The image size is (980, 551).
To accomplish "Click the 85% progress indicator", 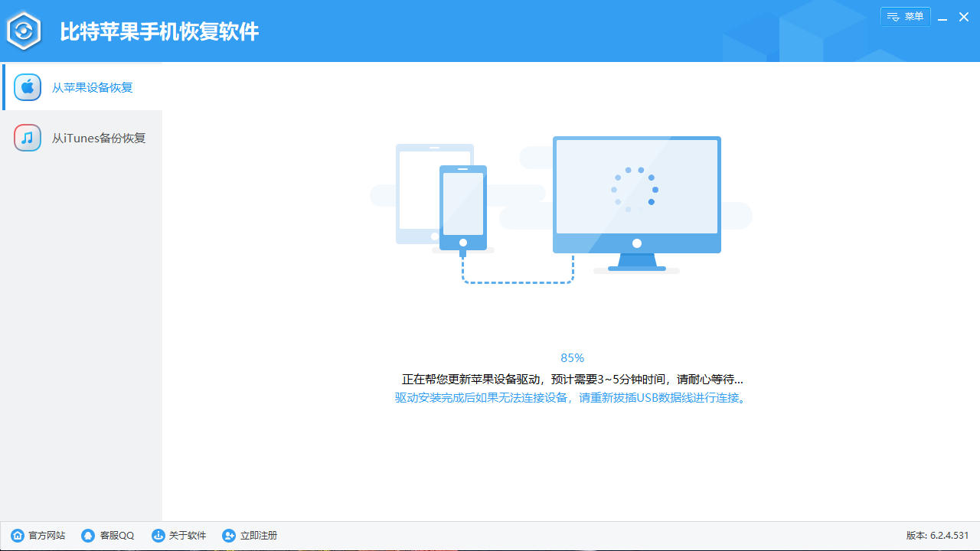I will point(572,357).
